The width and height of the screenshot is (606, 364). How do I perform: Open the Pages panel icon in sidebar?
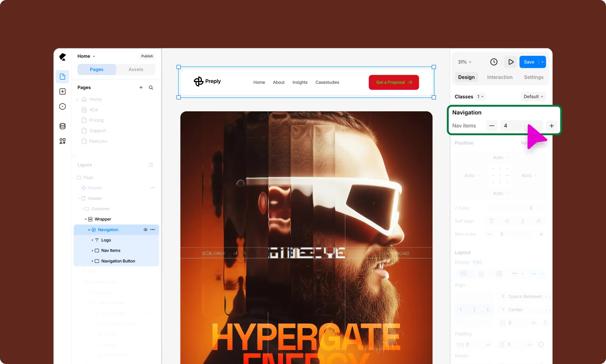pos(62,77)
